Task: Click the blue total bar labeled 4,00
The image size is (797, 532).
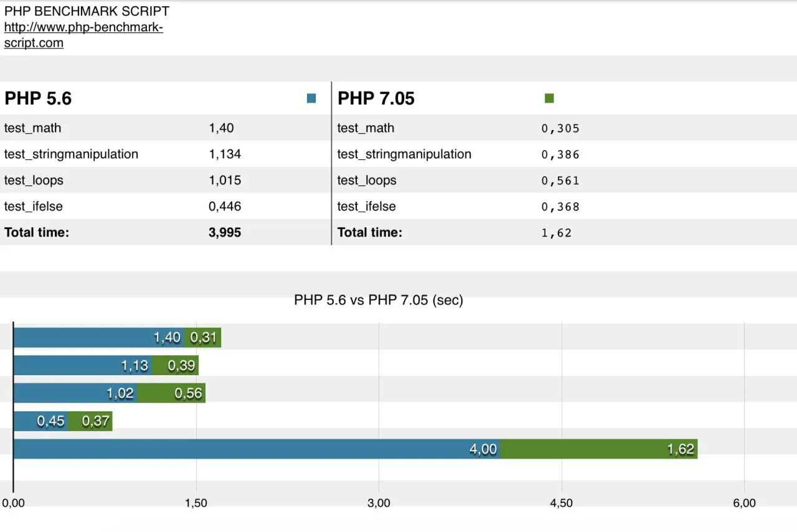Action: [257, 449]
